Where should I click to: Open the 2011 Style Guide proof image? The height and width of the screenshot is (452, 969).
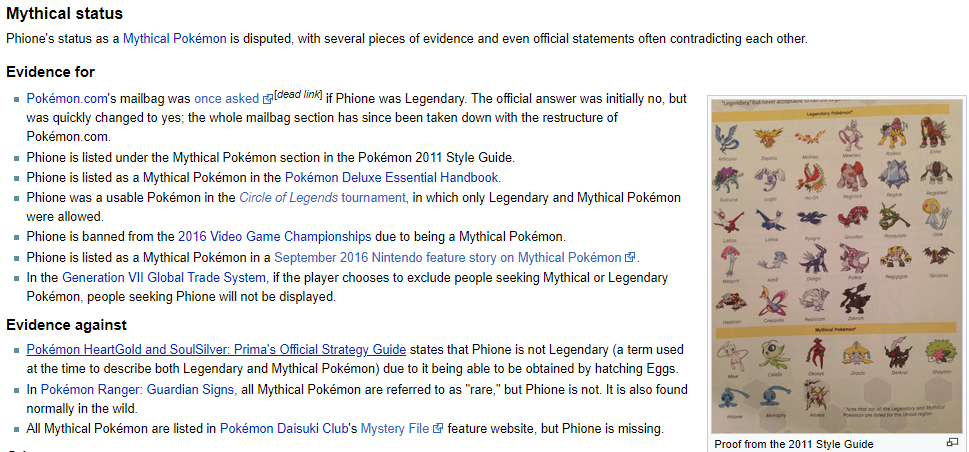[x=839, y=266]
